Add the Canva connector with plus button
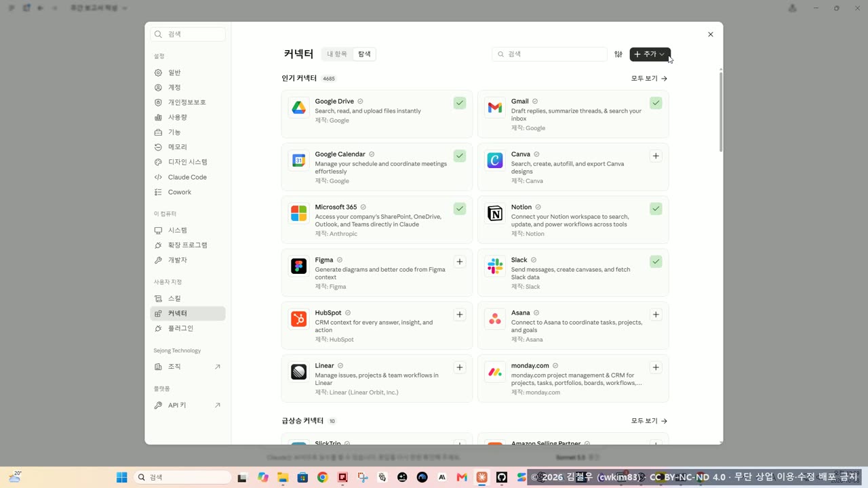 coord(656,156)
